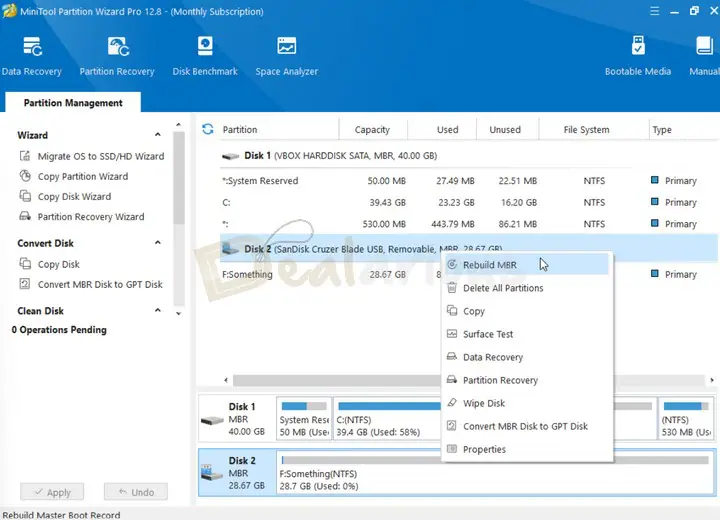Click the Bootable Media icon
The image size is (720, 520).
click(x=637, y=48)
